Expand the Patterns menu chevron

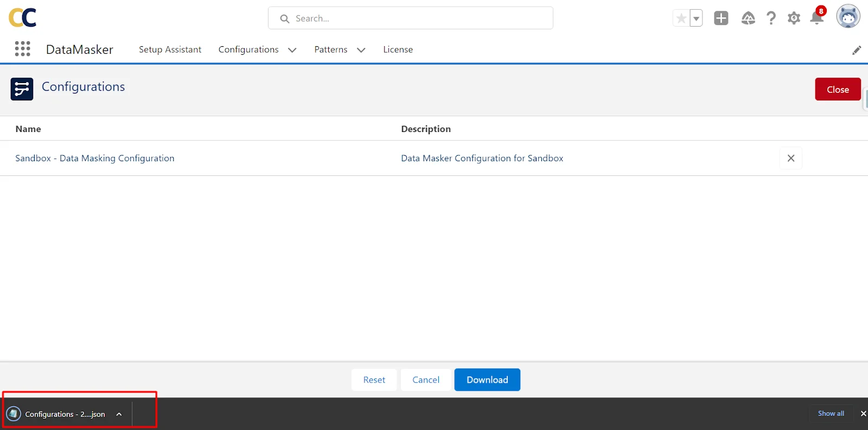coord(361,50)
